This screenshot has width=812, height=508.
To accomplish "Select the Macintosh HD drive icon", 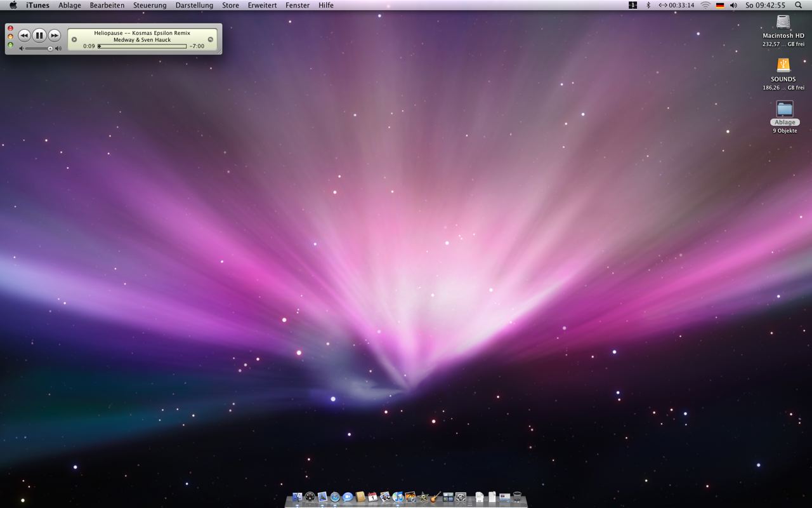I will point(783,23).
